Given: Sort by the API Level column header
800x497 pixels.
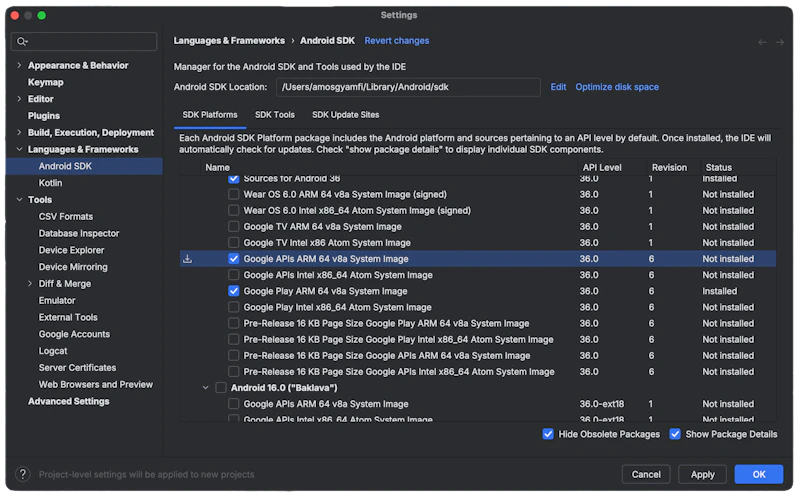Looking at the screenshot, I should point(602,167).
